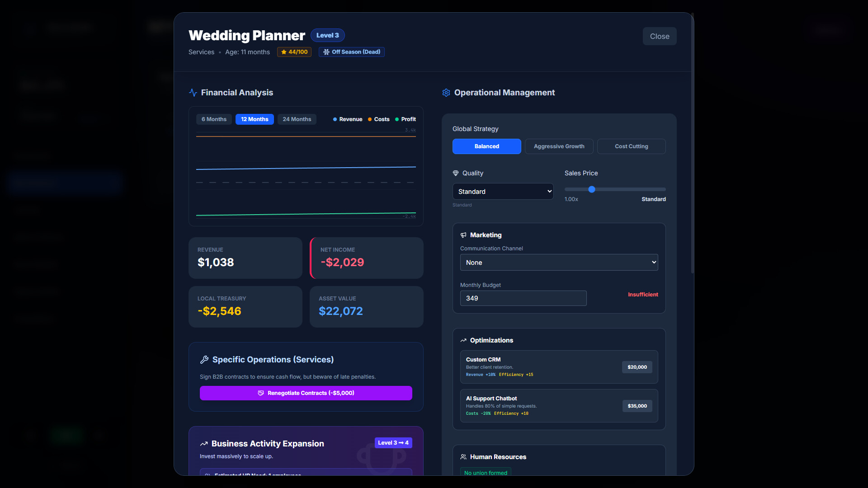Switch chart to 24 Months
The image size is (868, 488).
tap(297, 119)
